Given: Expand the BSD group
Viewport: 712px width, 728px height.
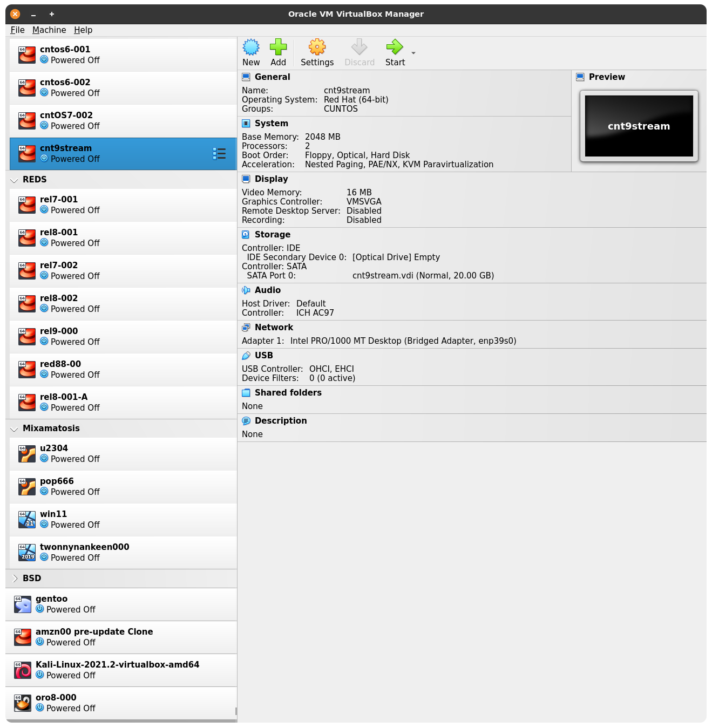Looking at the screenshot, I should tap(15, 579).
